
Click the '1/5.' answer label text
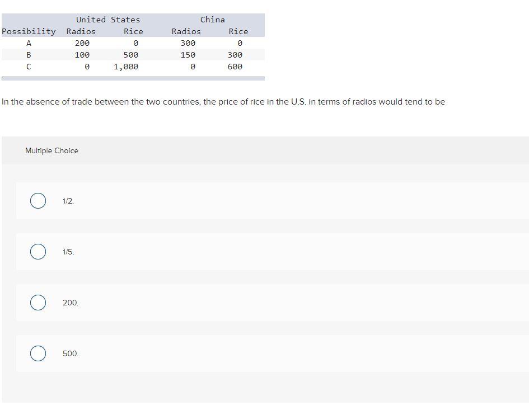click(68, 252)
